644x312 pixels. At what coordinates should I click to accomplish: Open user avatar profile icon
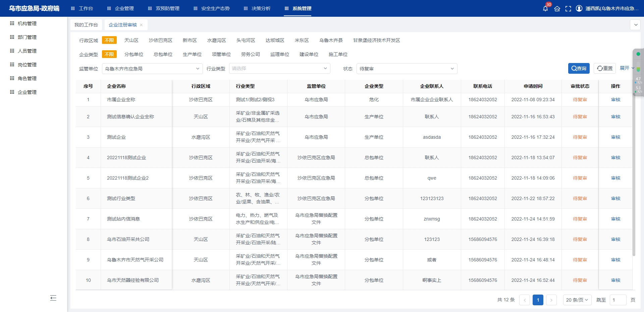pyautogui.click(x=579, y=8)
